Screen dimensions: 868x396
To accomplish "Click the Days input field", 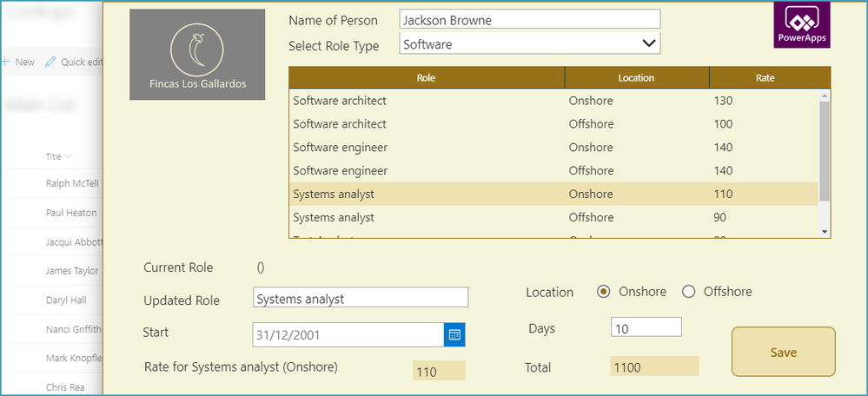I will pyautogui.click(x=646, y=327).
